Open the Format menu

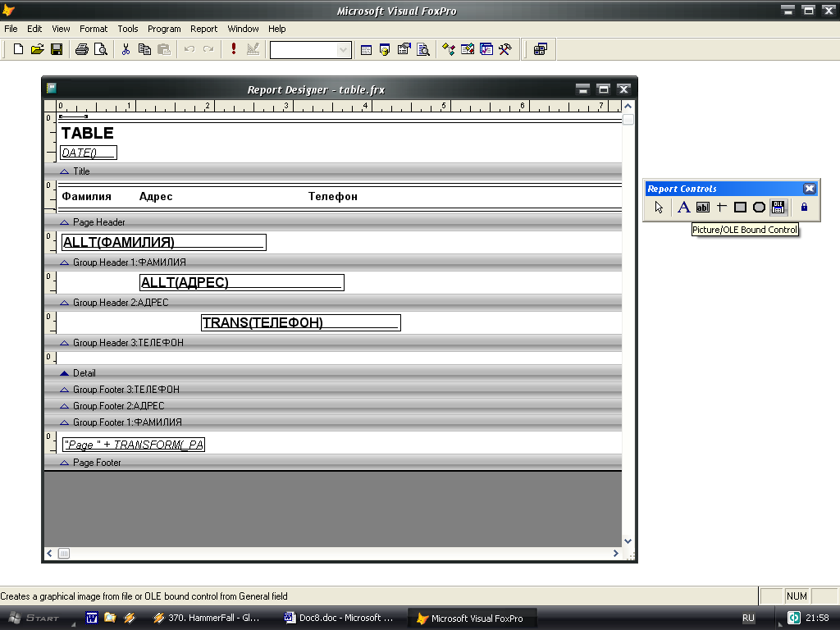[94, 29]
